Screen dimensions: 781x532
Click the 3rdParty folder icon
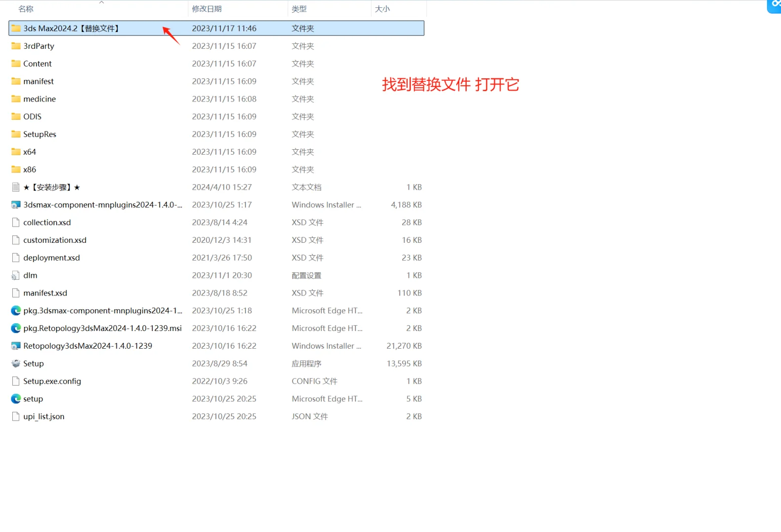(x=16, y=46)
